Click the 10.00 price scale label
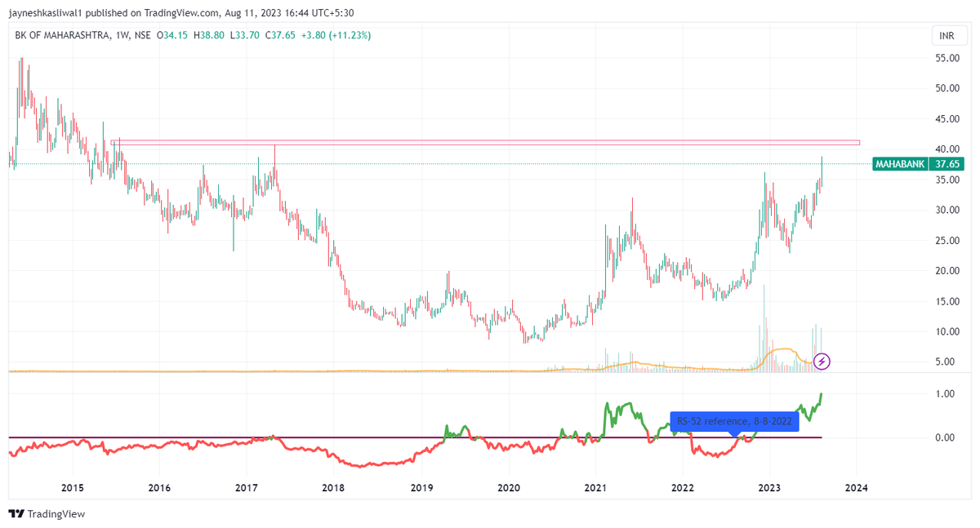 (x=947, y=331)
